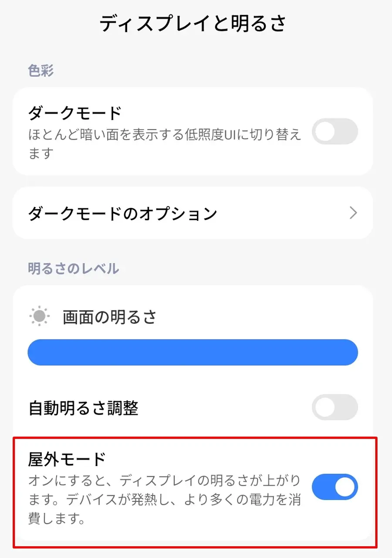This screenshot has height=558, width=392.
Task: Select the 明るさのレベル section header
Action: (x=73, y=269)
